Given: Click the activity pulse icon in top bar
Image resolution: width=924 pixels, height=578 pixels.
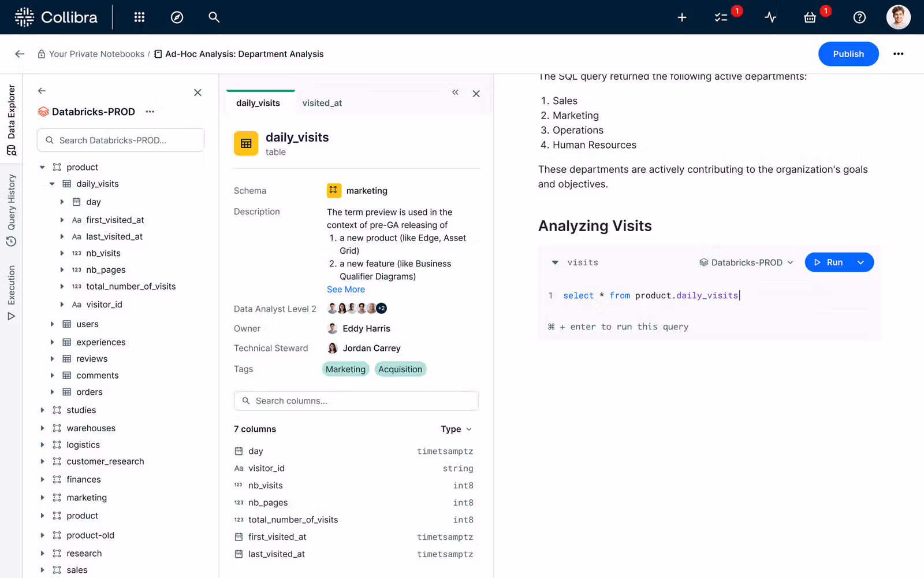Looking at the screenshot, I should pyautogui.click(x=770, y=17).
